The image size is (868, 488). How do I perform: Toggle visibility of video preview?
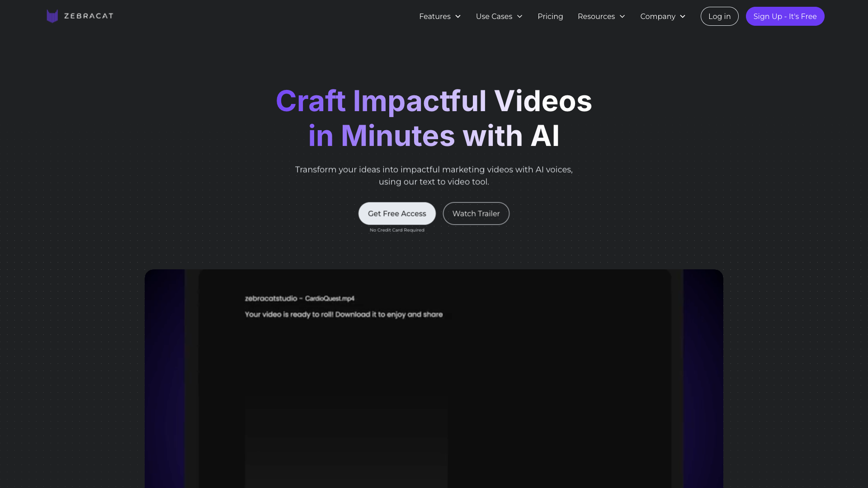click(476, 213)
